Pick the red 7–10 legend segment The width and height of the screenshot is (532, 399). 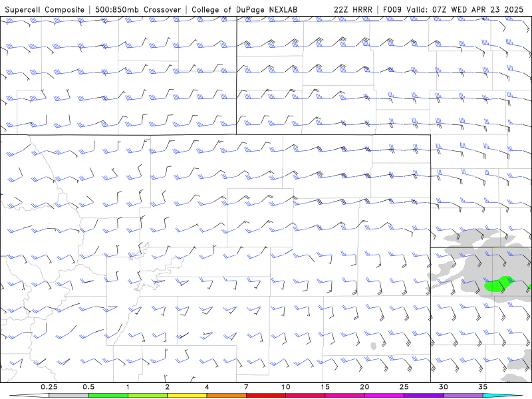point(265,396)
